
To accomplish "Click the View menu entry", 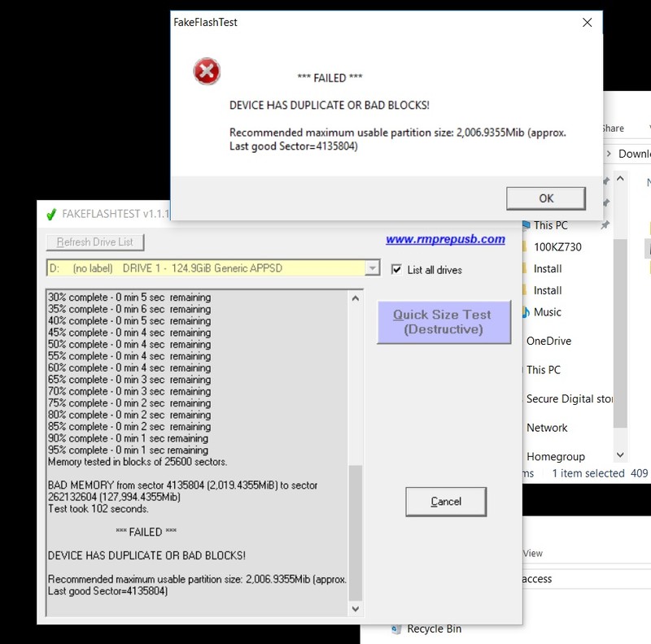I will (x=532, y=553).
